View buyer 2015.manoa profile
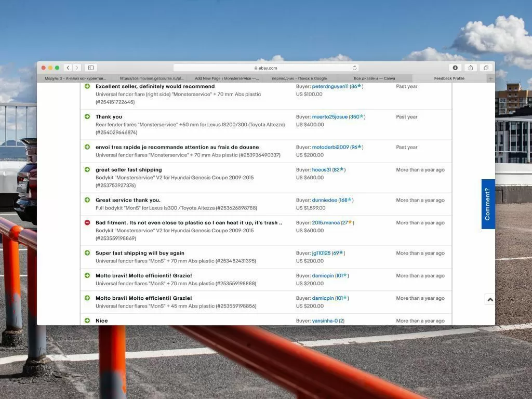This screenshot has height=399, width=532. (x=326, y=222)
